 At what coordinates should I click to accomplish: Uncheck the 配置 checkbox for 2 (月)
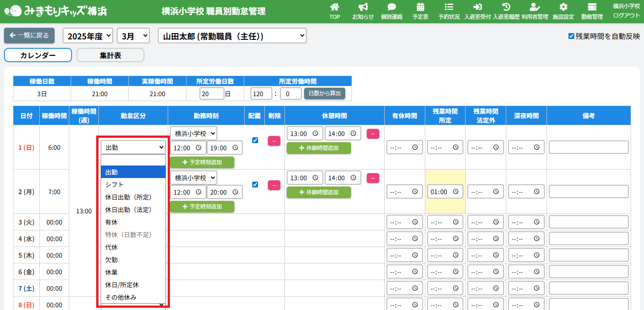tap(255, 184)
